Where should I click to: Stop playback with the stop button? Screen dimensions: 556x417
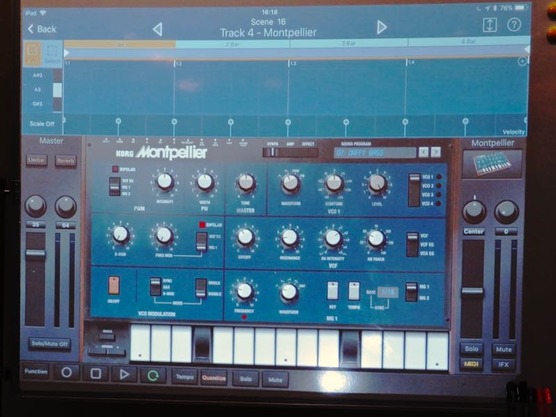pos(95,373)
